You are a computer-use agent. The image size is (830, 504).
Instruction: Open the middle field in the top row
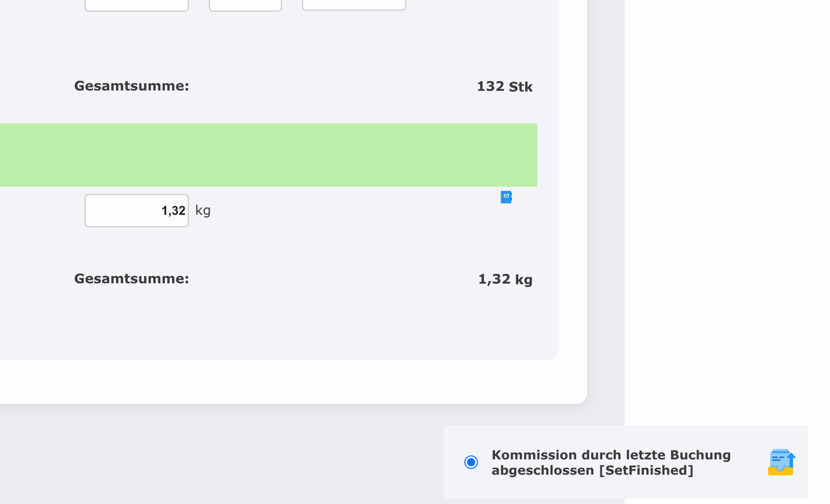(x=245, y=5)
